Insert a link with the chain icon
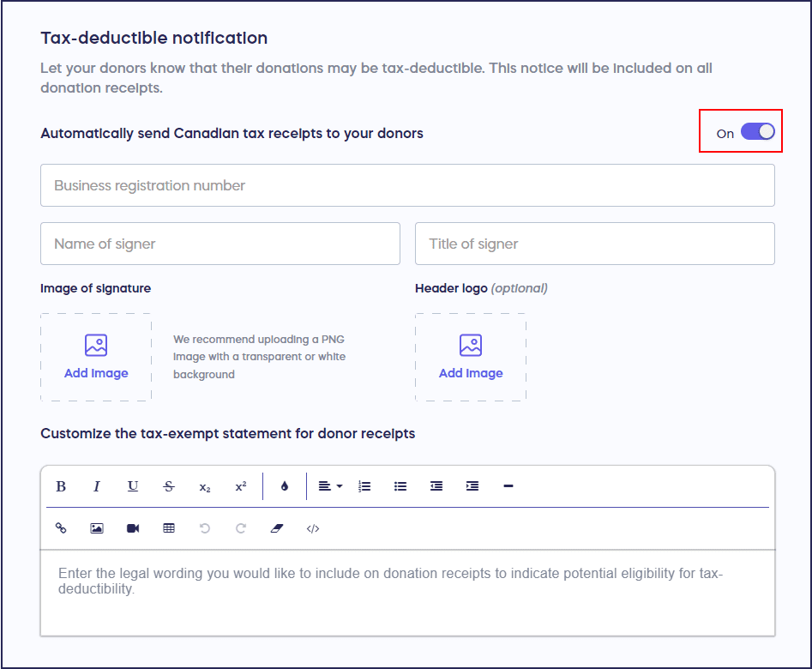812x669 pixels. coord(61,528)
